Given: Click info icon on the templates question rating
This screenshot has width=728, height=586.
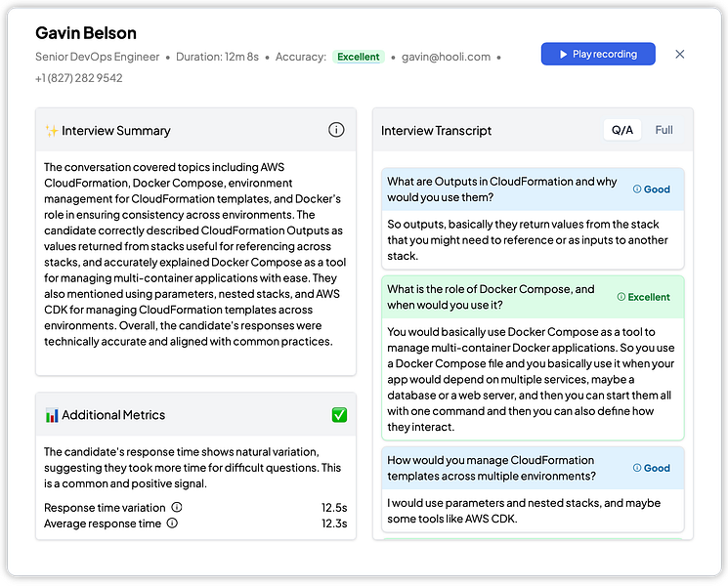Looking at the screenshot, I should 637,468.
